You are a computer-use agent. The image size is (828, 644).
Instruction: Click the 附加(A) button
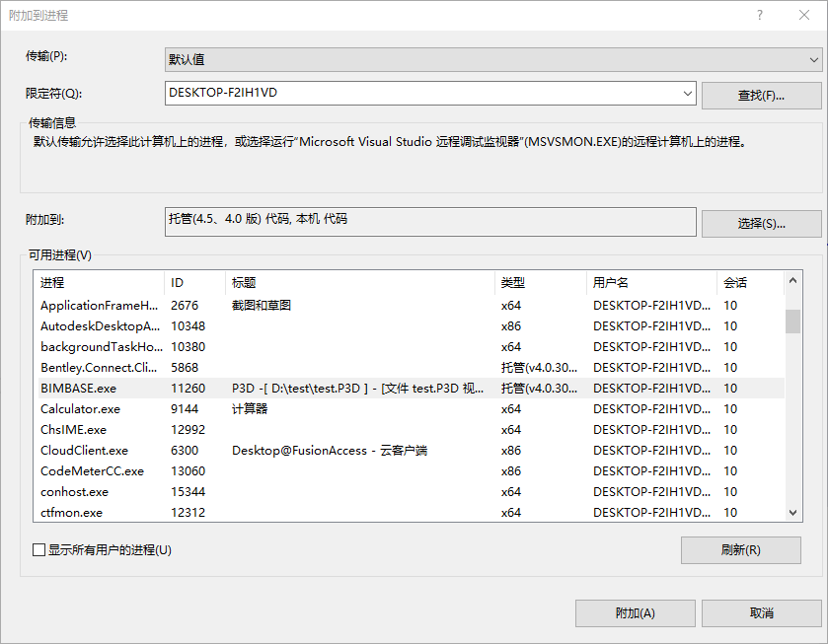[x=635, y=613]
